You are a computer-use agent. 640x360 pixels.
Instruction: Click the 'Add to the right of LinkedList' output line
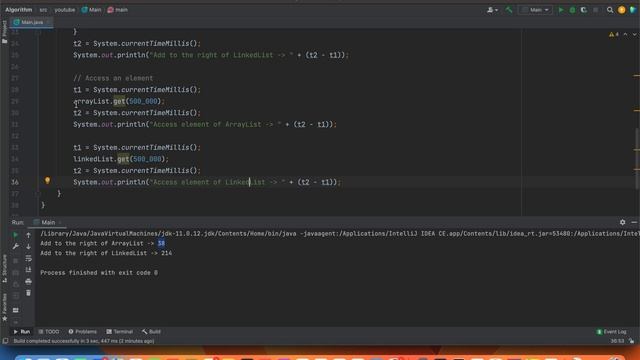click(106, 253)
